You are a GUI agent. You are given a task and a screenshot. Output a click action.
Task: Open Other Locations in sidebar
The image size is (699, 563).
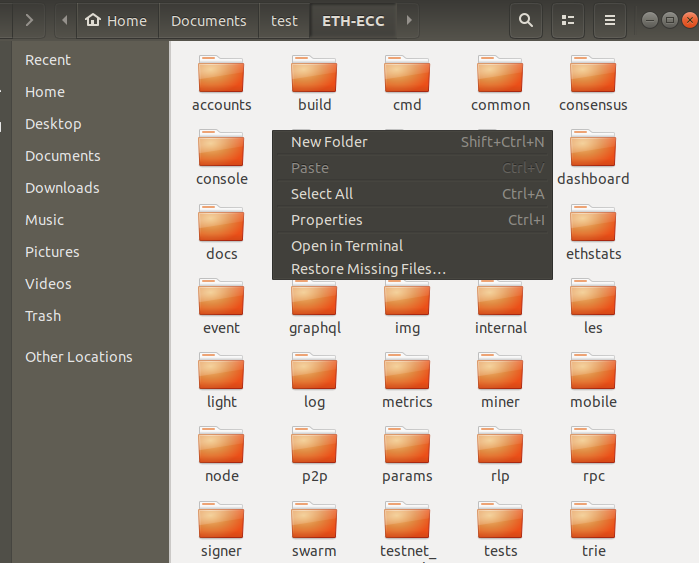click(x=90, y=357)
